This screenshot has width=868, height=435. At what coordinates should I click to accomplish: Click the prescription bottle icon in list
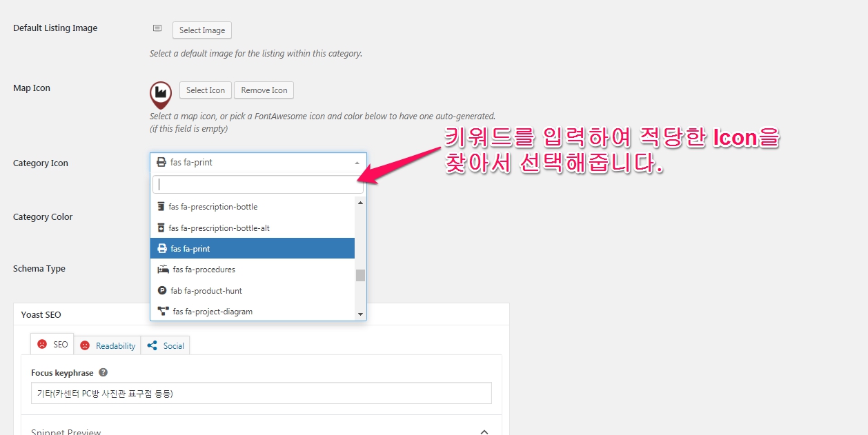(161, 207)
